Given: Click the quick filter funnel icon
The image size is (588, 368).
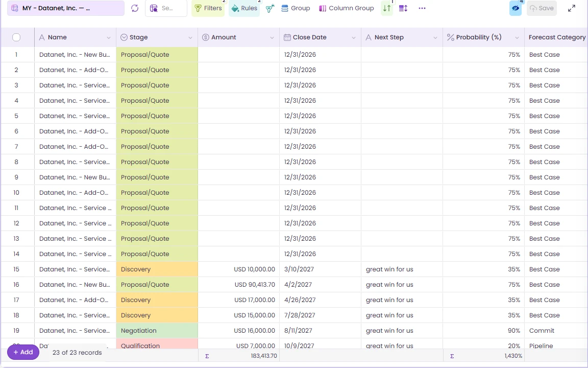Looking at the screenshot, I should [x=270, y=8].
